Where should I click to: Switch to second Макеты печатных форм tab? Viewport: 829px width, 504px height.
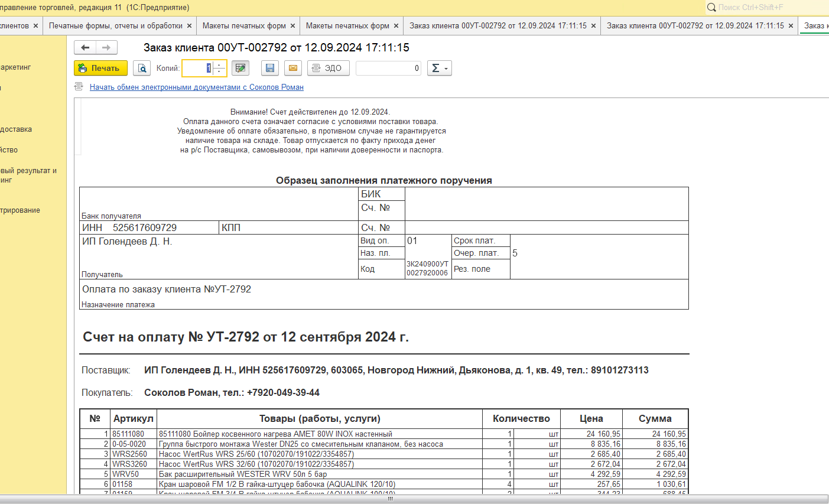pos(347,26)
